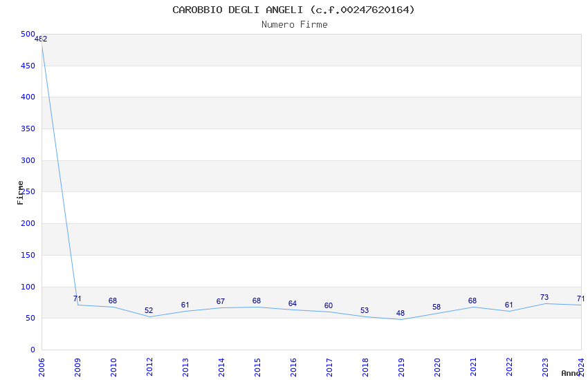Image resolution: width=588 pixels, height=380 pixels.
Task: Select the 67 data label
Action: coord(221,301)
